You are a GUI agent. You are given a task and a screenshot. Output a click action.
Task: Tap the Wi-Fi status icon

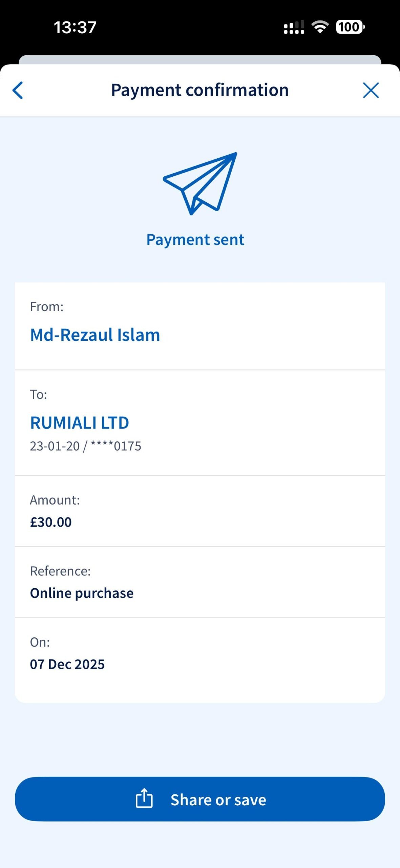(x=320, y=27)
